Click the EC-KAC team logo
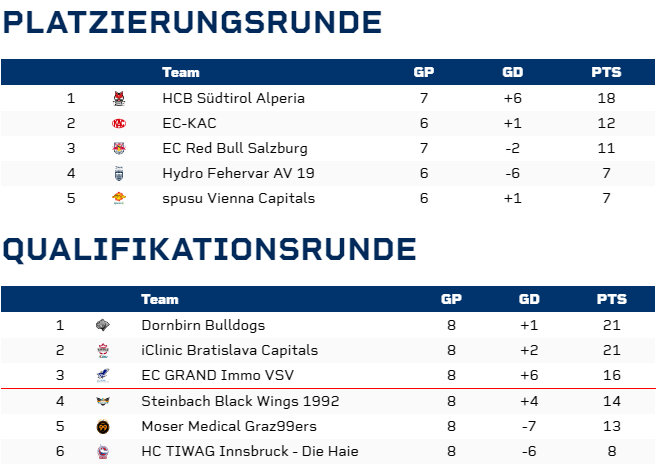This screenshot has height=473, width=660. tap(119, 123)
